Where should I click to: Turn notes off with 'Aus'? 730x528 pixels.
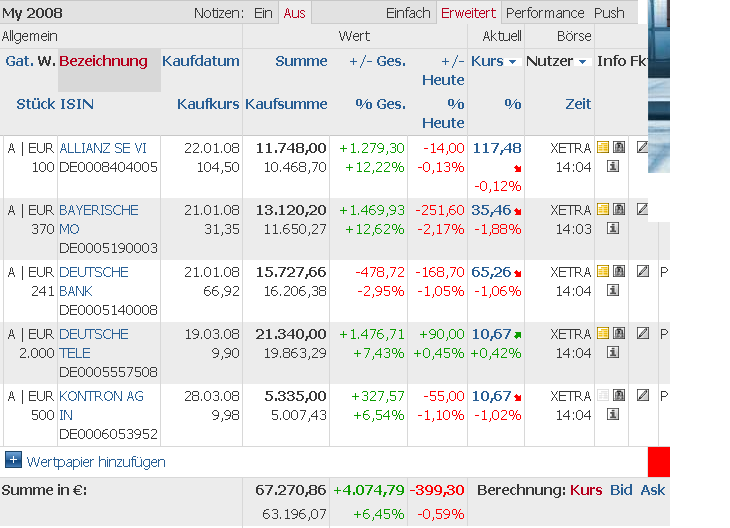coord(294,13)
